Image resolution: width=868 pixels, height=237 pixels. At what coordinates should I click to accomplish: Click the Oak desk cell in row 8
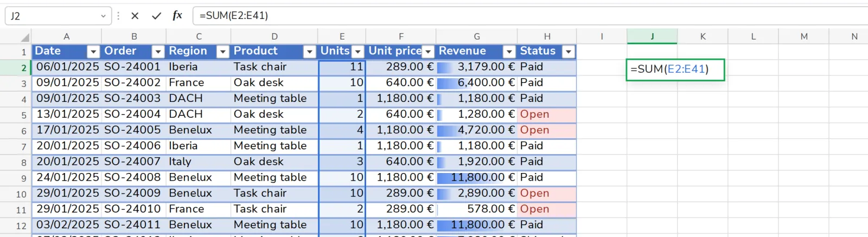275,162
